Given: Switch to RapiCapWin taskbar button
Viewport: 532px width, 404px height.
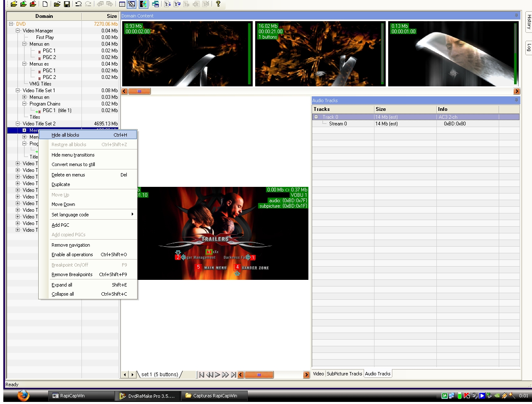Looking at the screenshot, I should [x=81, y=396].
